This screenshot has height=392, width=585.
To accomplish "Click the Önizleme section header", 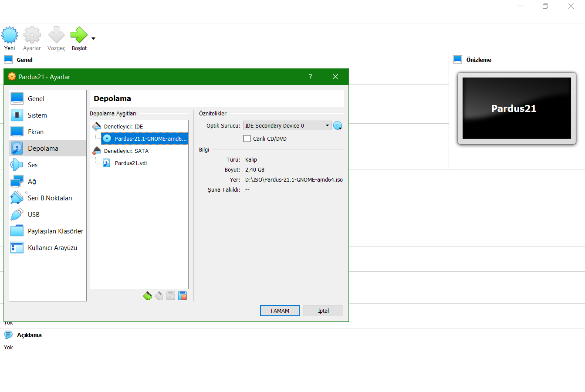I will coord(479,60).
